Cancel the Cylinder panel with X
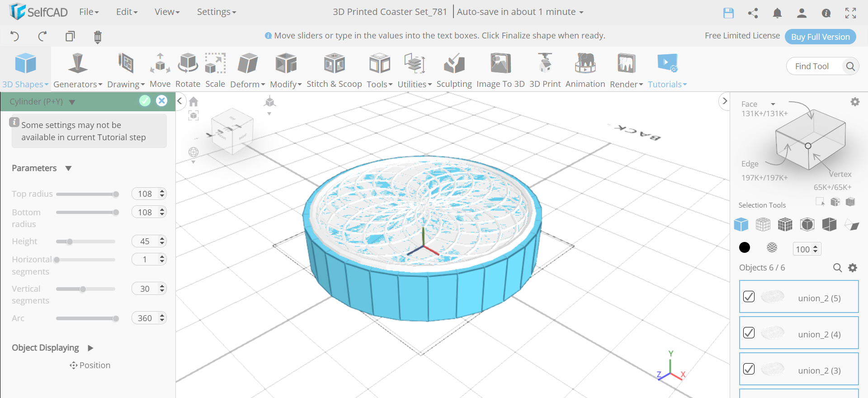The height and width of the screenshot is (398, 868). (x=161, y=101)
